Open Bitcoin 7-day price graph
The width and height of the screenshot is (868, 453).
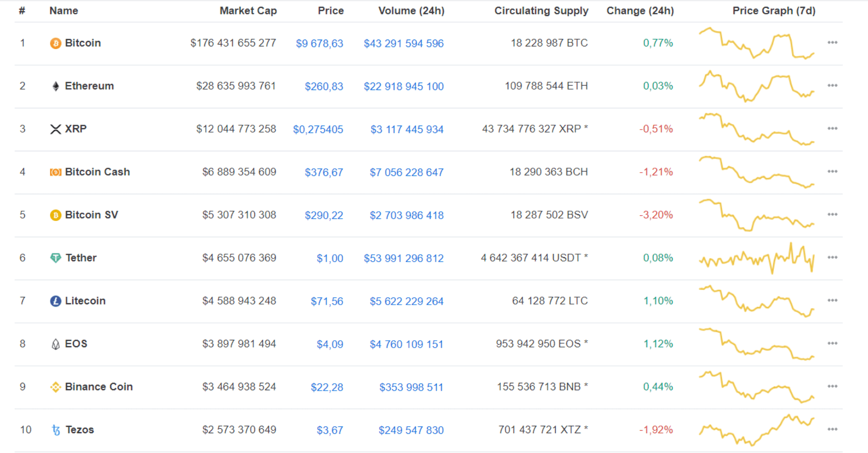757,43
